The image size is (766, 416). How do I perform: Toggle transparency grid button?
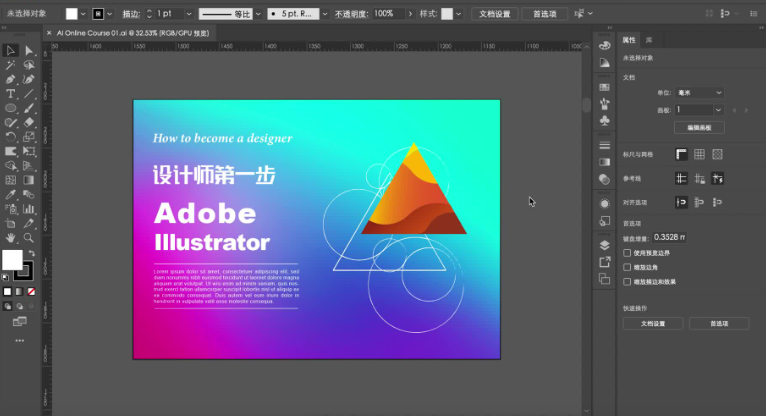(717, 154)
